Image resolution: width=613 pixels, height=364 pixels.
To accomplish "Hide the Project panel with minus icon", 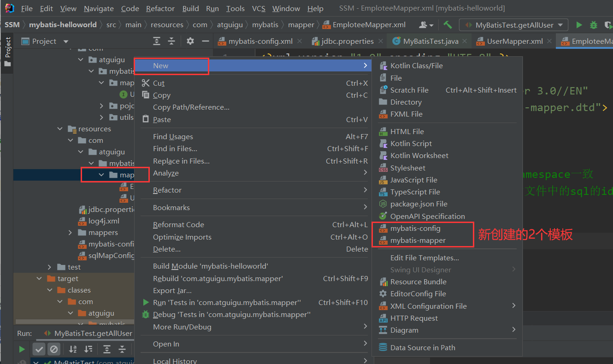I will point(206,41).
